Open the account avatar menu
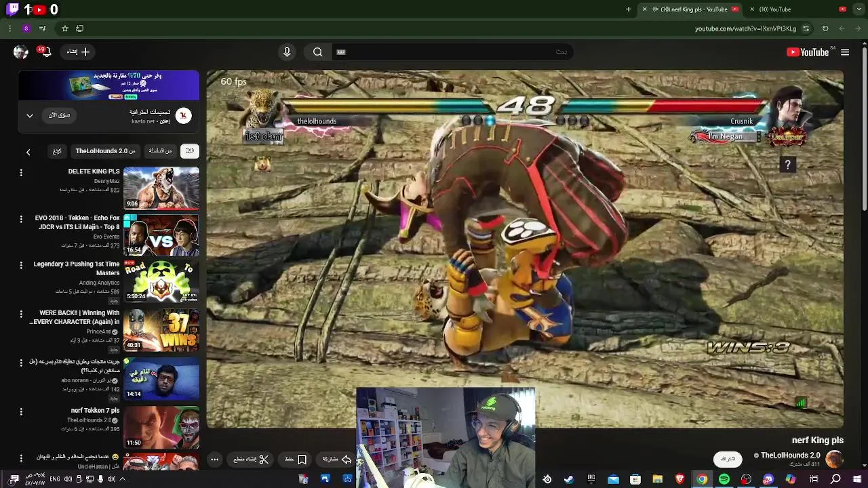Viewport: 868px width, 488px height. click(21, 52)
